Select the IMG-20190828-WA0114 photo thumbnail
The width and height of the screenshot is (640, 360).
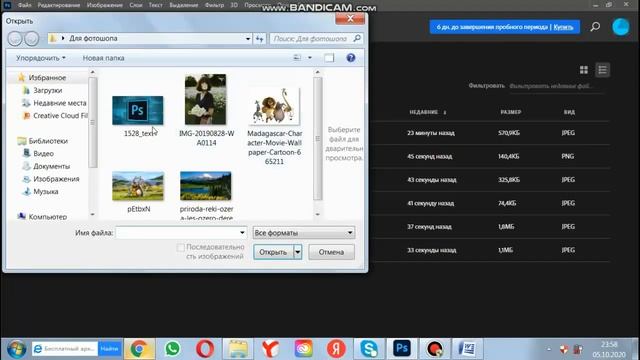click(205, 99)
